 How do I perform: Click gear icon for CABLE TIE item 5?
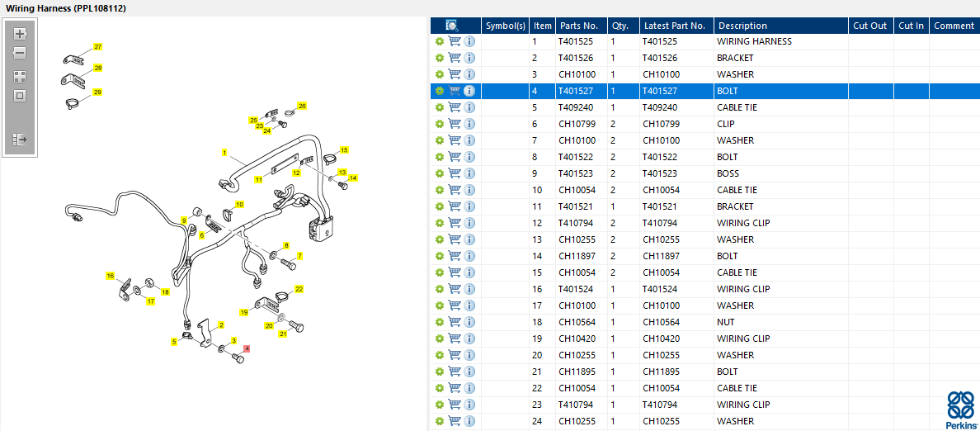pyautogui.click(x=440, y=107)
